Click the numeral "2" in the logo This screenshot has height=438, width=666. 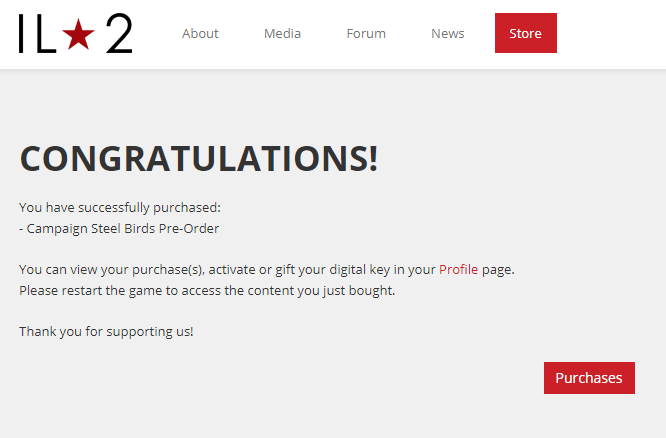[118, 34]
